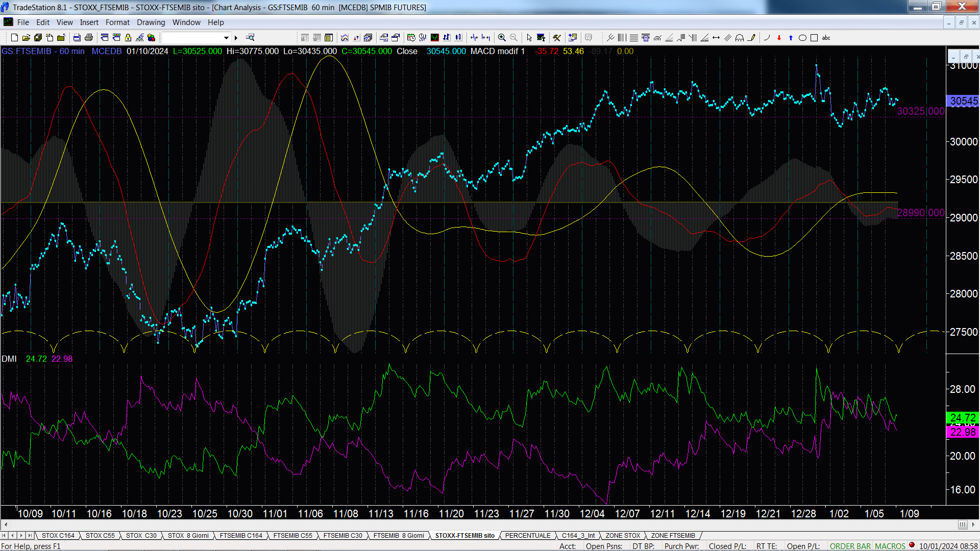This screenshot has width=980, height=551.
Task: Click the symbol lookup magnifier icon
Action: click(250, 37)
